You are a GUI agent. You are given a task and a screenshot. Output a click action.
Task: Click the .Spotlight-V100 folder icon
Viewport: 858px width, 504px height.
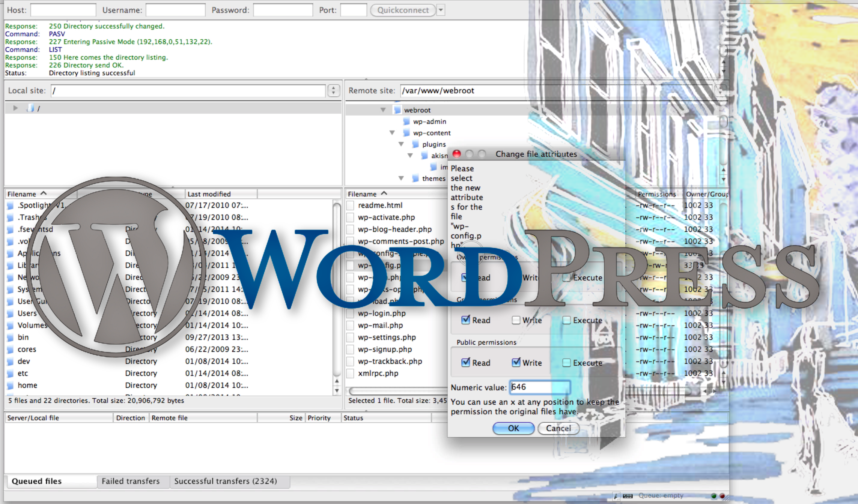pos(11,205)
